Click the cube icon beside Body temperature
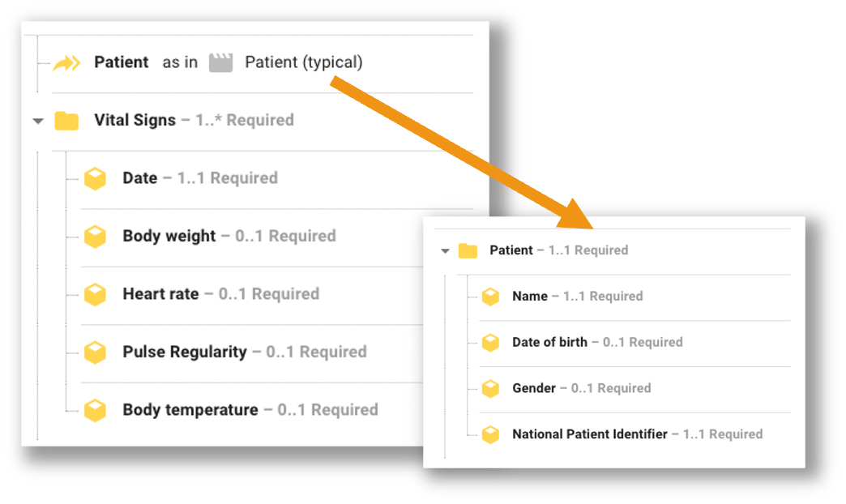The width and height of the screenshot is (846, 504). [96, 410]
